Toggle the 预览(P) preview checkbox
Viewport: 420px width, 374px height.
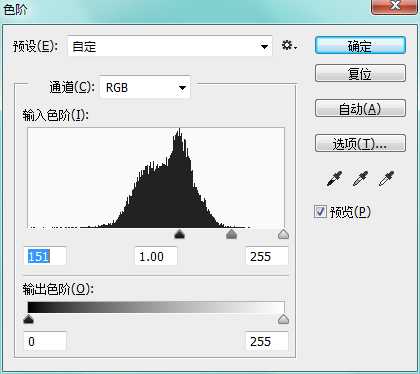click(320, 211)
